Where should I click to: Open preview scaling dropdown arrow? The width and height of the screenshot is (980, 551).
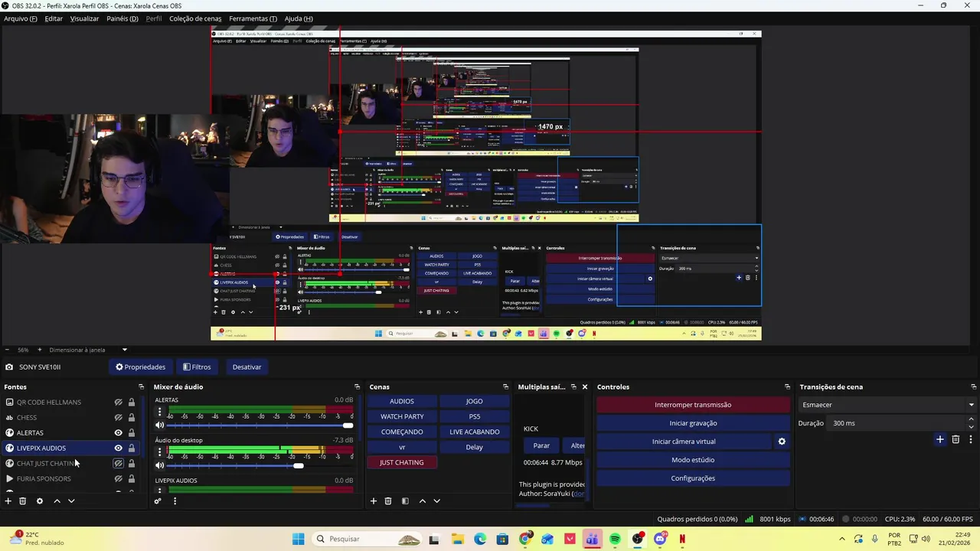(x=125, y=350)
